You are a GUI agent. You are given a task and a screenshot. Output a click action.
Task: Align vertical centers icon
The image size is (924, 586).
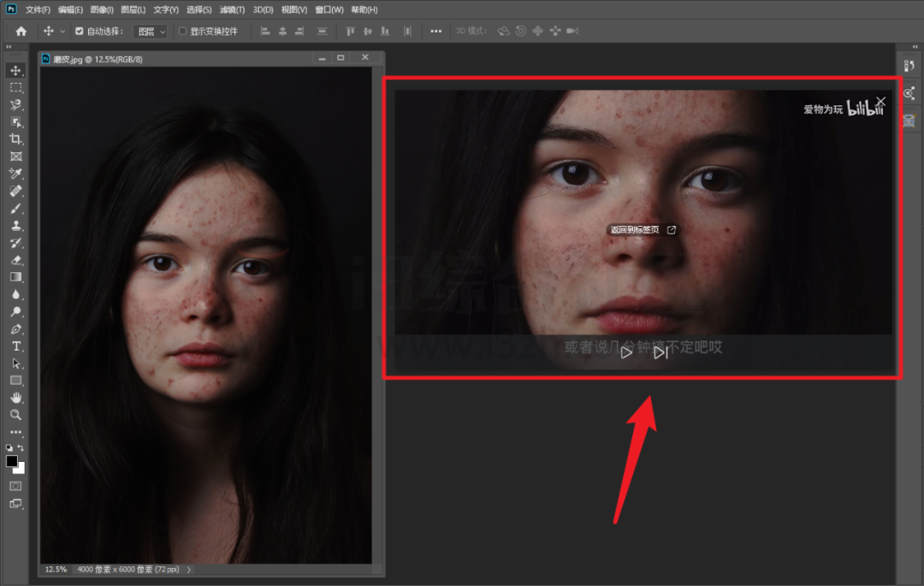pos(368,31)
